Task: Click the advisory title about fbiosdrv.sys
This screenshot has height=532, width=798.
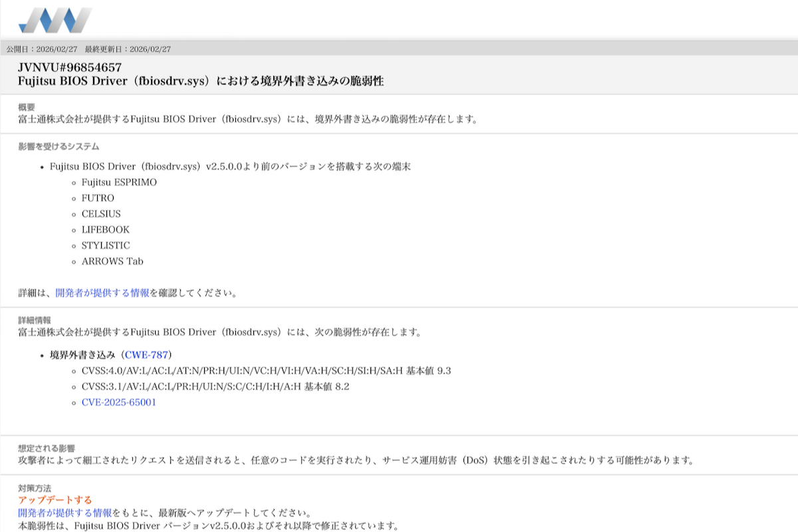Action: (201, 82)
